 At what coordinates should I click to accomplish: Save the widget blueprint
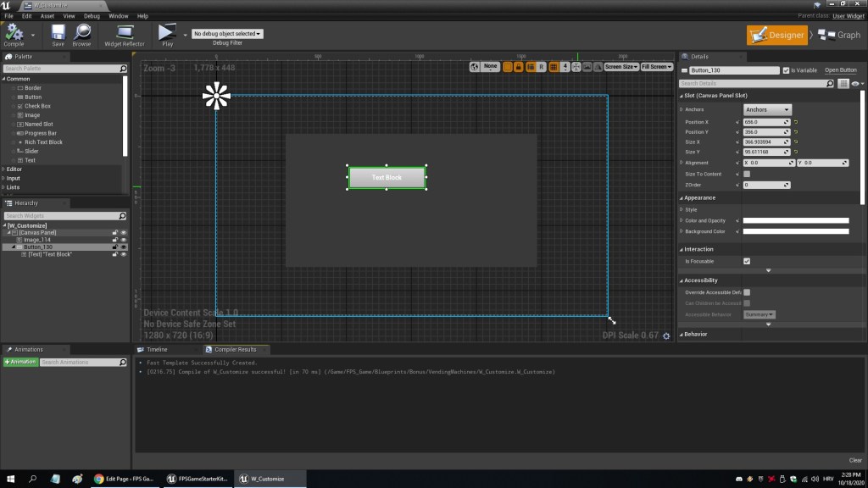tap(58, 33)
